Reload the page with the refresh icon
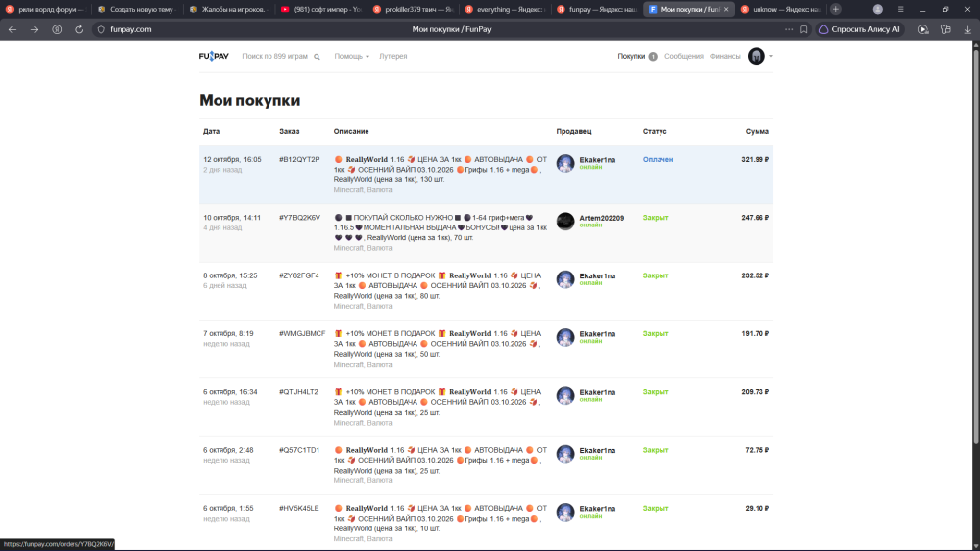The width and height of the screenshot is (980, 551). [x=79, y=29]
